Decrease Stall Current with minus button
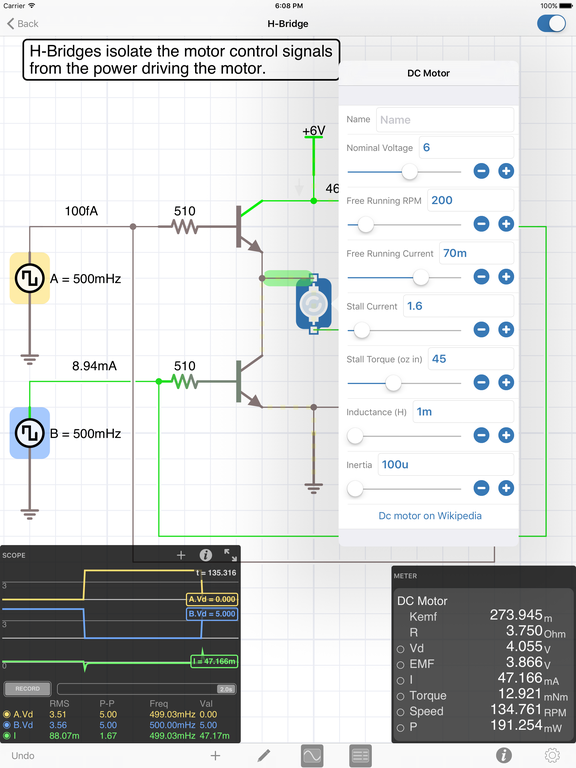 pyautogui.click(x=481, y=330)
